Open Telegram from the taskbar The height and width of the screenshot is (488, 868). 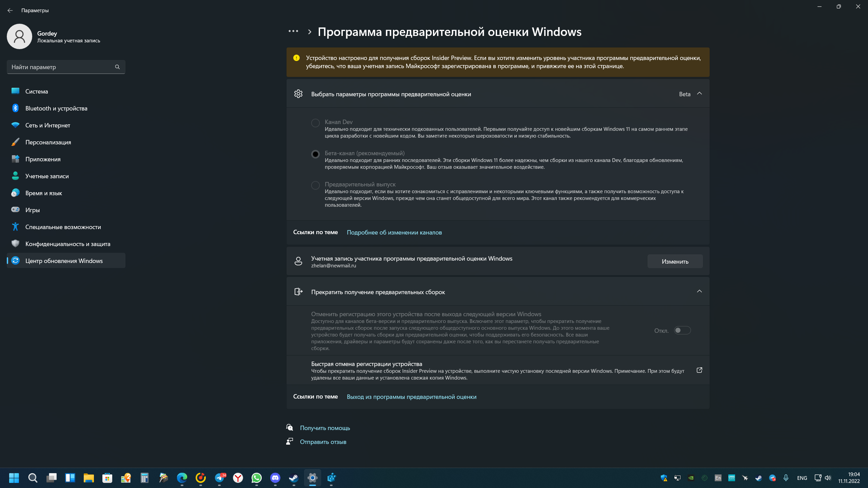(x=220, y=478)
